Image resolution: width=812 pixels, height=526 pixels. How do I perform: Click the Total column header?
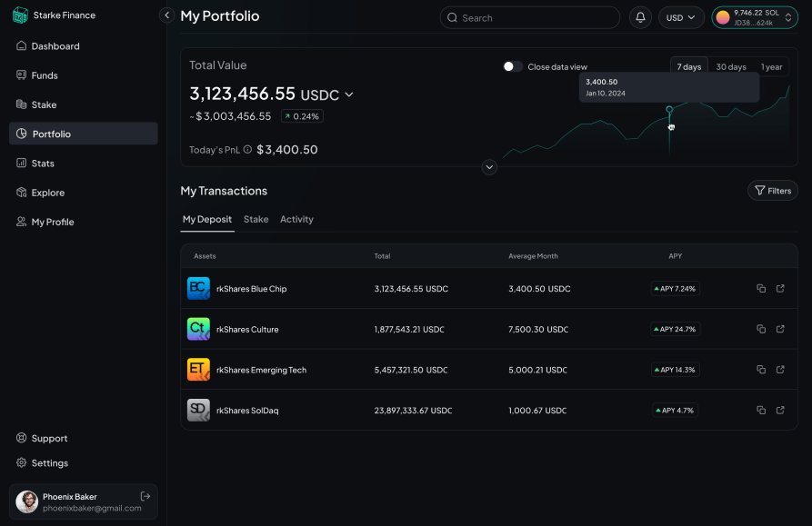tap(382, 256)
